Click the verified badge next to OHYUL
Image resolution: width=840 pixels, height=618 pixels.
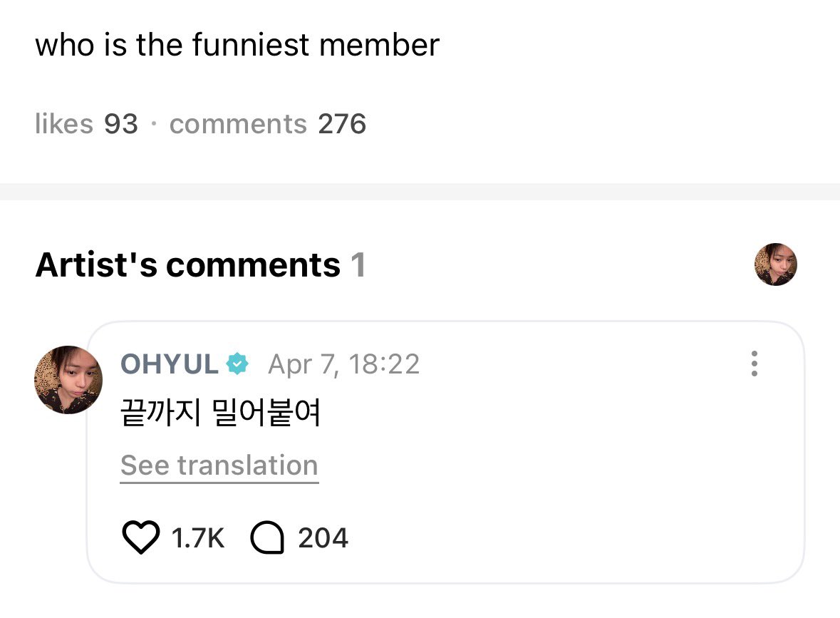pyautogui.click(x=237, y=365)
